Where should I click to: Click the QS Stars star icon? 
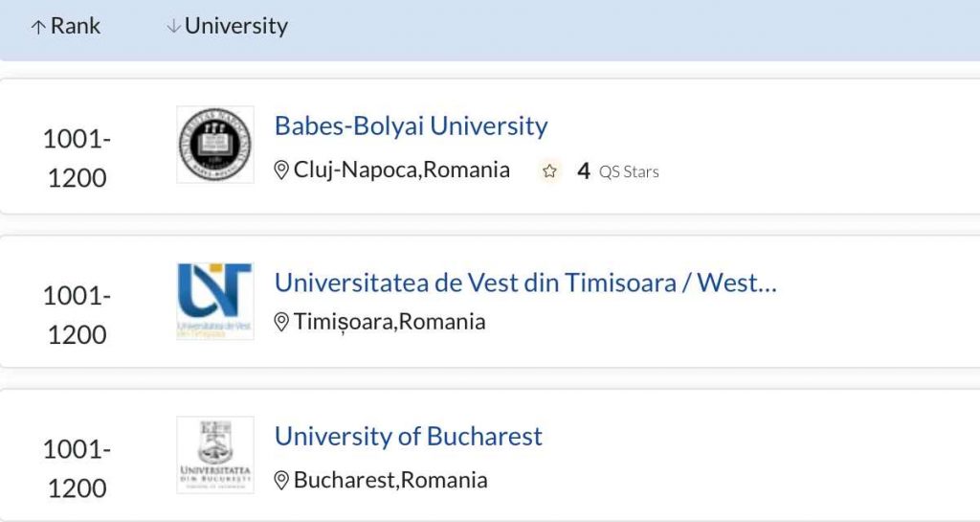[x=549, y=171]
